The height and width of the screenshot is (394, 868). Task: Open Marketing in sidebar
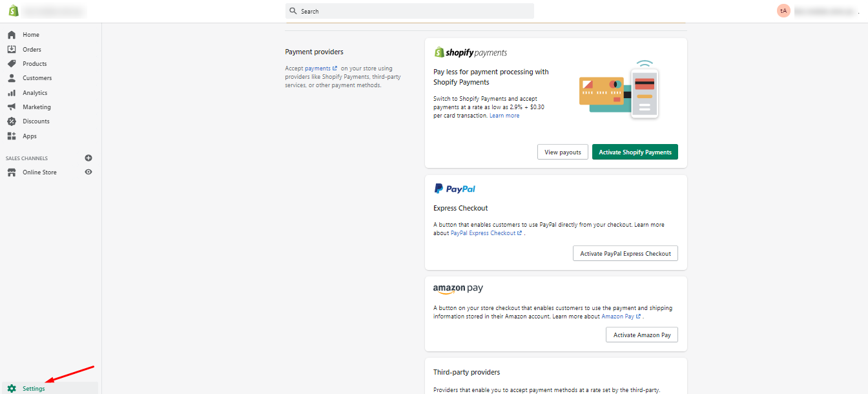37,107
